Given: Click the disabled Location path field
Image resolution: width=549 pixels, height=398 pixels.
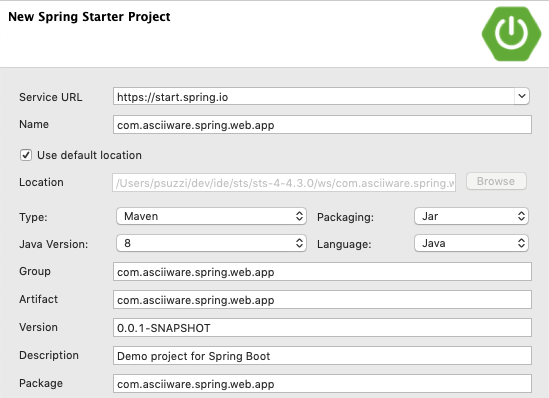Looking at the screenshot, I should 284,182.
